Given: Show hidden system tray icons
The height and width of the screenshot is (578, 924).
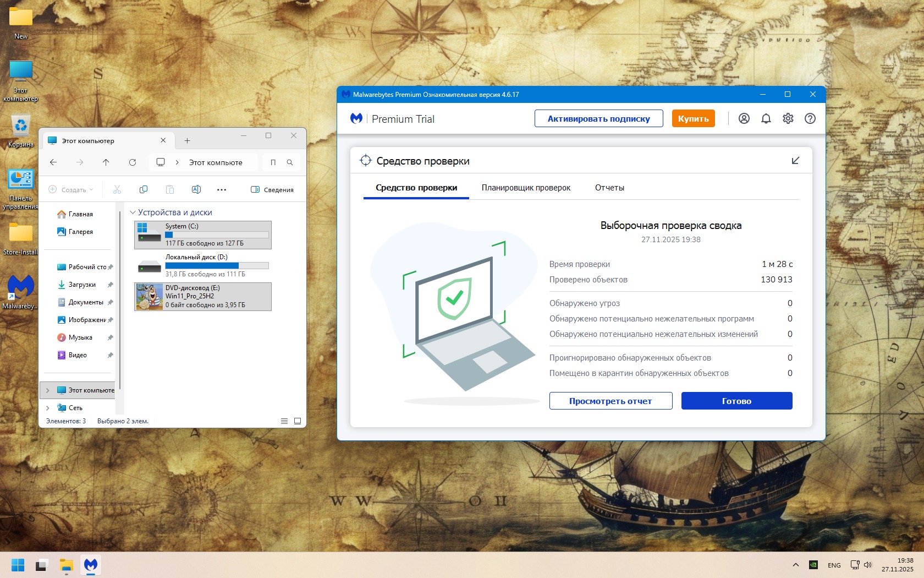Looking at the screenshot, I should pos(796,565).
